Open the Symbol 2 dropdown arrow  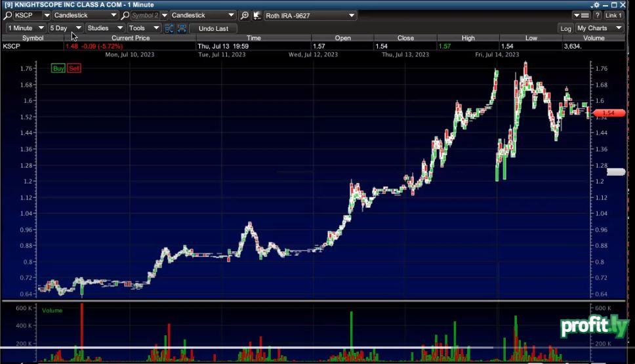pos(165,15)
